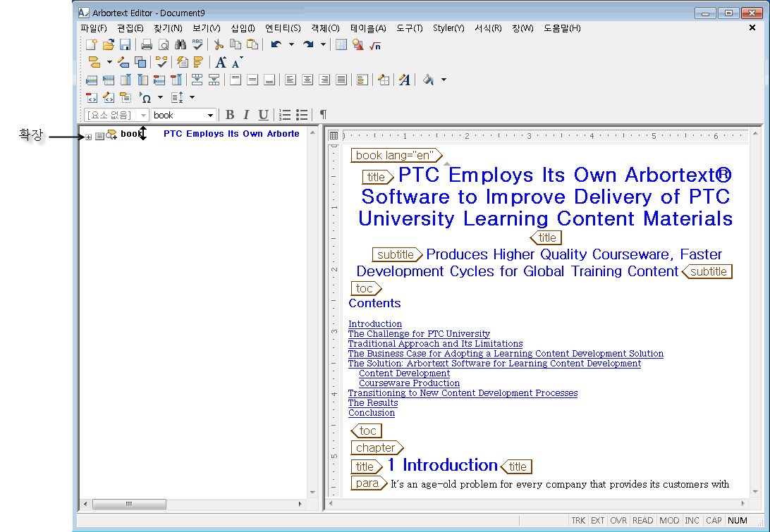Click the insert graphic icon
The height and width of the screenshot is (532, 770).
pyautogui.click(x=358, y=45)
